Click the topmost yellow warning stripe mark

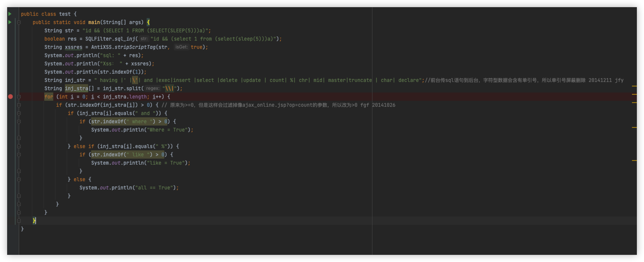click(634, 86)
